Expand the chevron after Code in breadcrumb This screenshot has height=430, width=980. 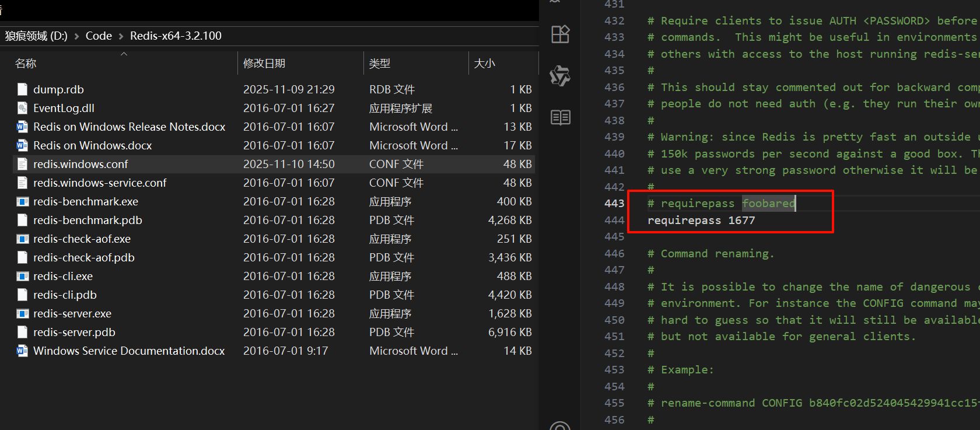[x=121, y=36]
